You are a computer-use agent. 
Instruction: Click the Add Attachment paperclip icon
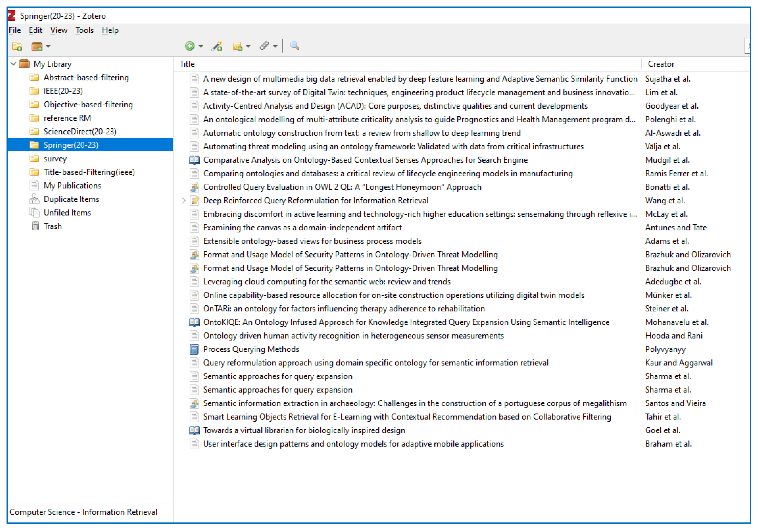264,46
